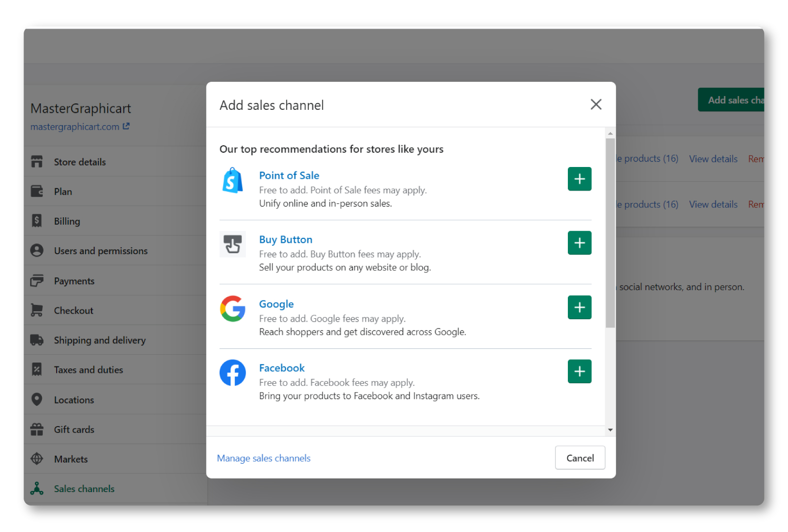Viewport: 788px width, 532px height.
Task: Open Checkout settings
Action: pyautogui.click(x=115, y=310)
